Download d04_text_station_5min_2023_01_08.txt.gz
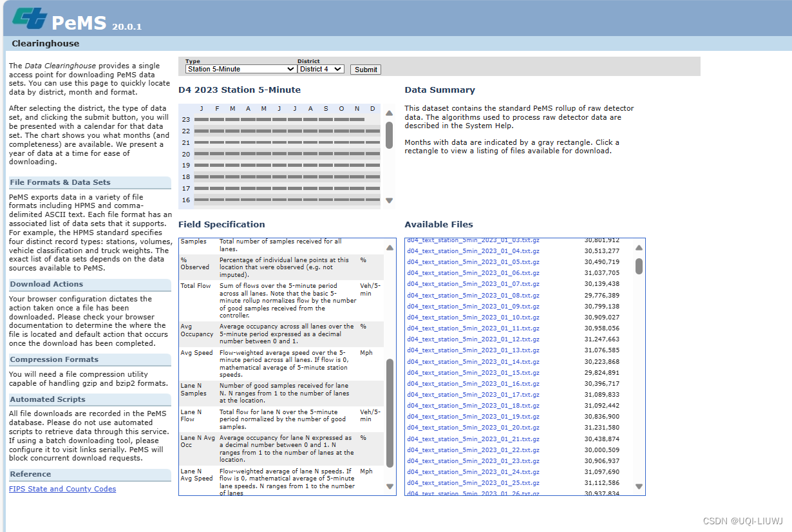This screenshot has width=792, height=532. coord(473,296)
